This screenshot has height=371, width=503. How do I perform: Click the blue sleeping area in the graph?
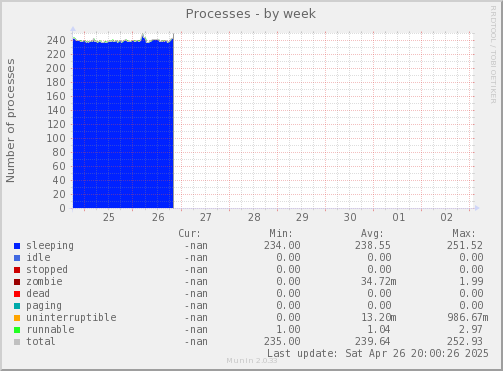[123, 125]
